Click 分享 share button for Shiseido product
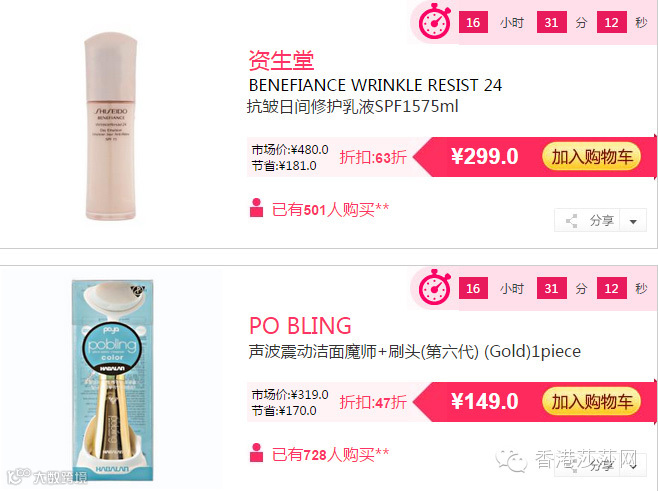 [601, 221]
